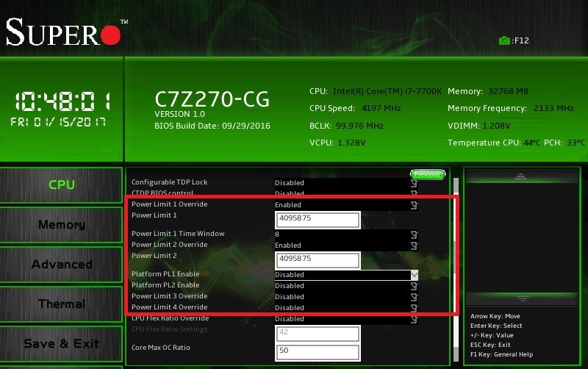Image resolution: width=588 pixels, height=369 pixels.
Task: Click the help panel bottom scroll handle
Action: coord(521,299)
